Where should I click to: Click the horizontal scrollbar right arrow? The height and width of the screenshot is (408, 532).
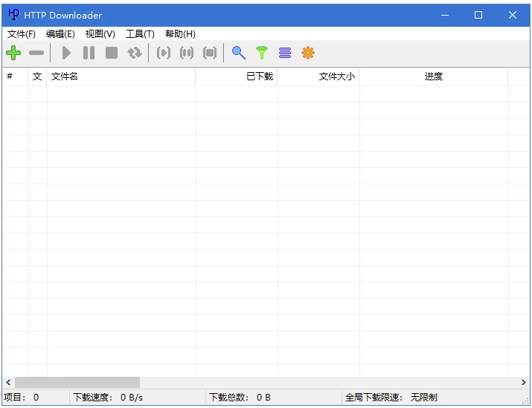coord(524,382)
